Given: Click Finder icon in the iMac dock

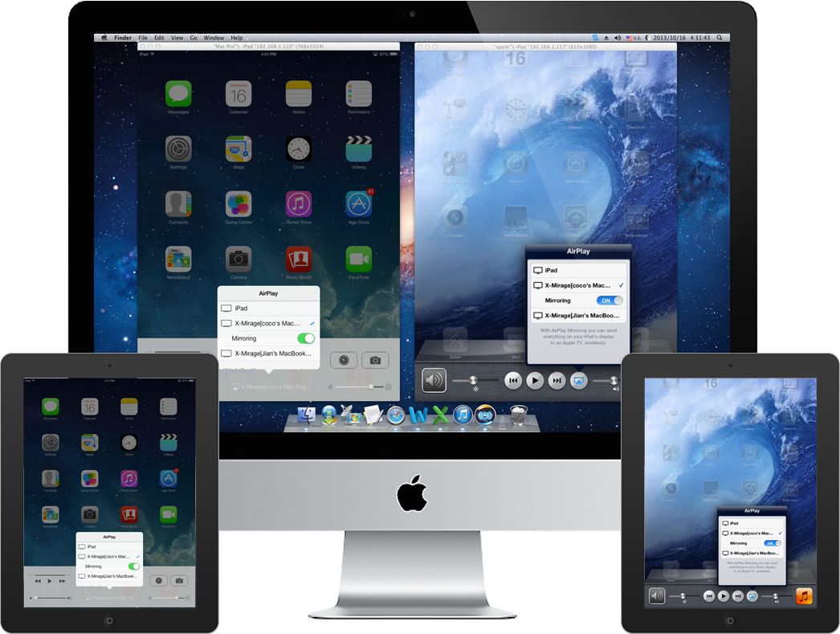Looking at the screenshot, I should click(x=307, y=415).
